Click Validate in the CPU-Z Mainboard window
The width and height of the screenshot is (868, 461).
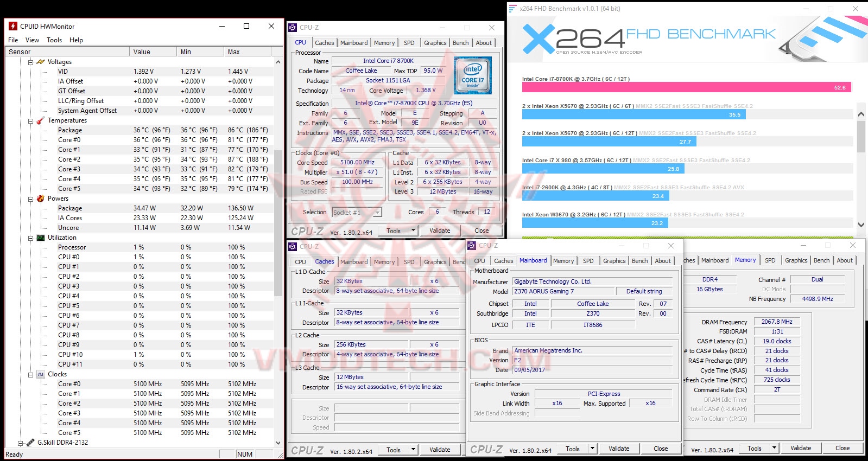[x=619, y=449]
